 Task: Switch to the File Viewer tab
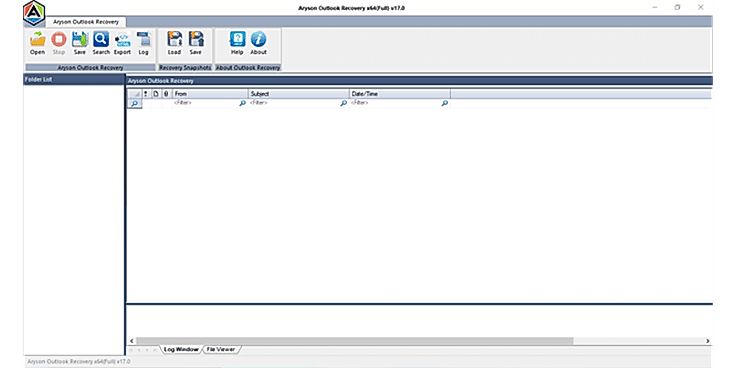pyautogui.click(x=221, y=349)
